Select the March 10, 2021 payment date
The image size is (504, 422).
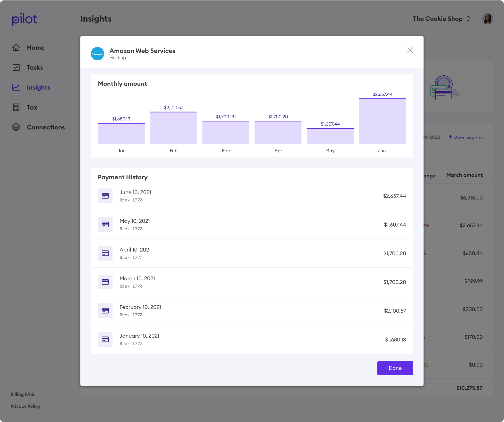(x=137, y=278)
